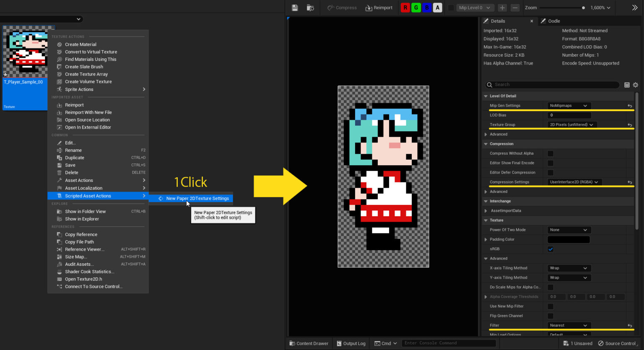Select Create Material from the context menu
The height and width of the screenshot is (350, 644).
click(x=80, y=44)
